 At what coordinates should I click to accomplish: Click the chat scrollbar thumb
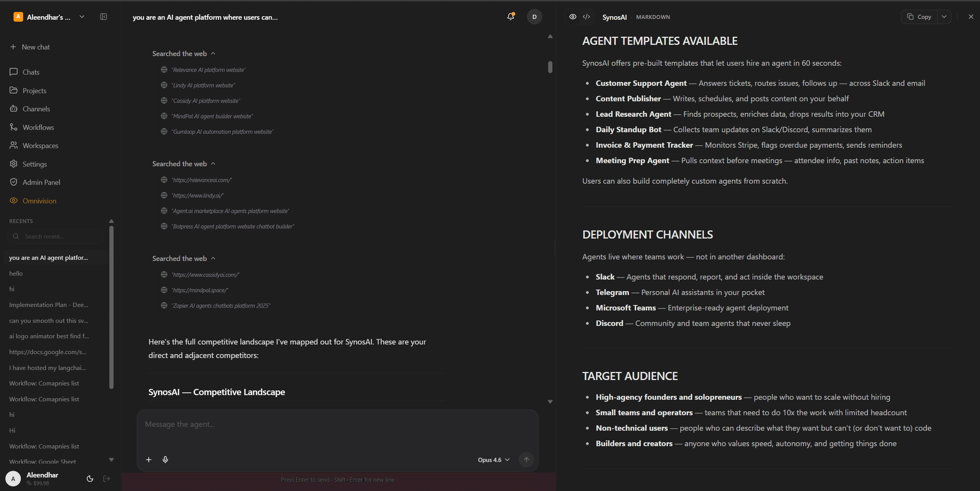pos(550,67)
